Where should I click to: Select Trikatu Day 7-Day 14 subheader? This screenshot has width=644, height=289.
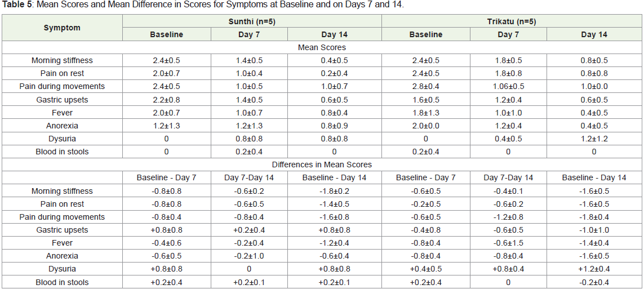pyautogui.click(x=508, y=178)
